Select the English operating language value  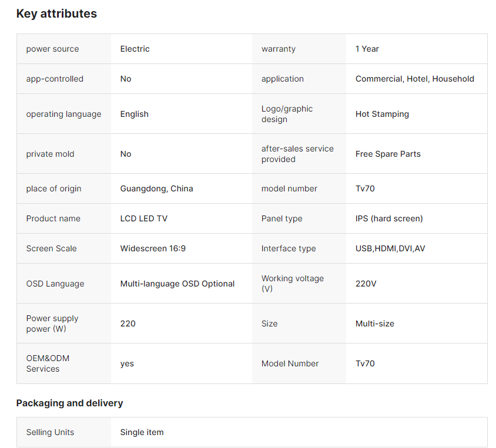pos(134,114)
